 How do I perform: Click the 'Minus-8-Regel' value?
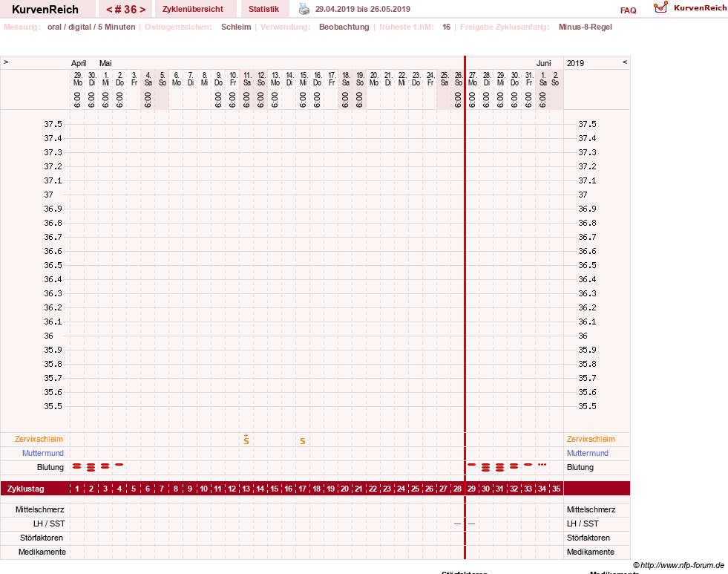(x=586, y=27)
